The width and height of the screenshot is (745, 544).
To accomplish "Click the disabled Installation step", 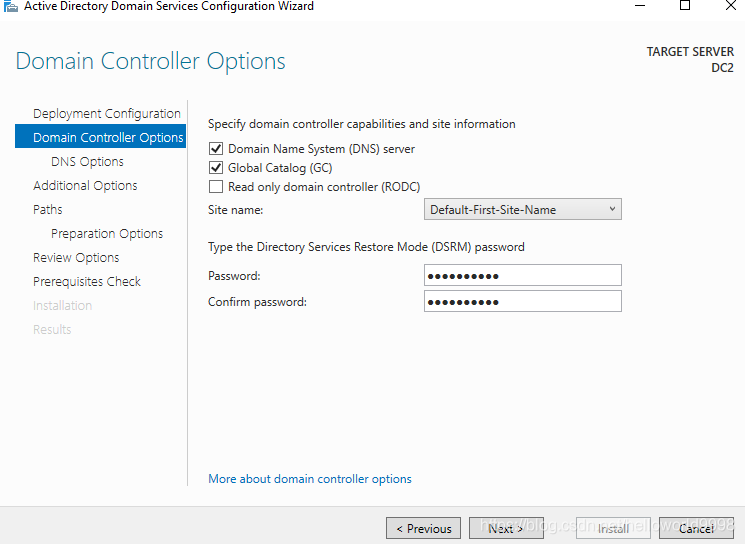I will click(62, 305).
